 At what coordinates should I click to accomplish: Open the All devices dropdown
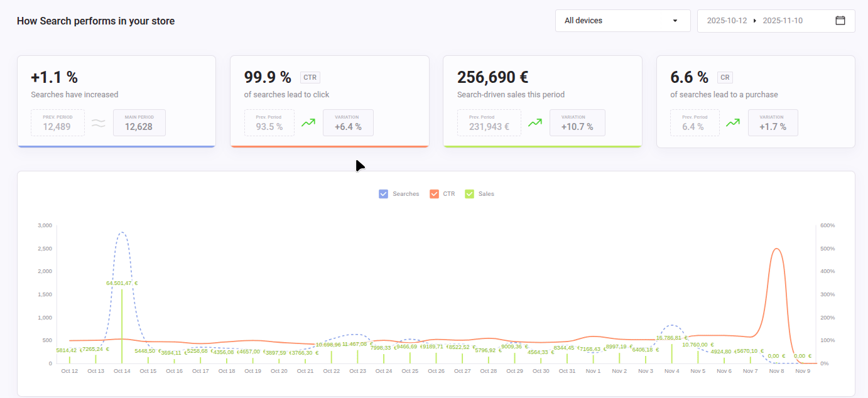[622, 20]
